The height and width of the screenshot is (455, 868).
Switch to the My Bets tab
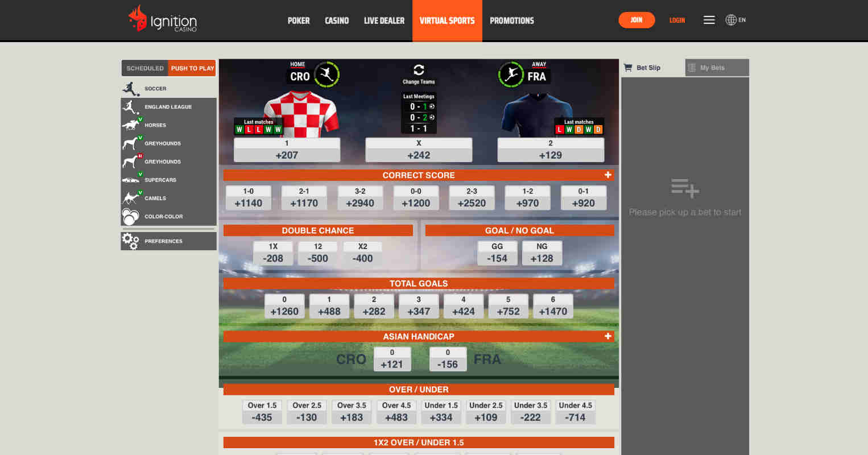point(717,68)
